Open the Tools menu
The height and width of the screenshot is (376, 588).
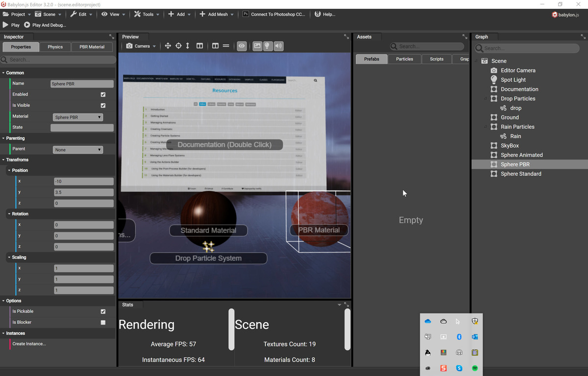click(x=147, y=14)
